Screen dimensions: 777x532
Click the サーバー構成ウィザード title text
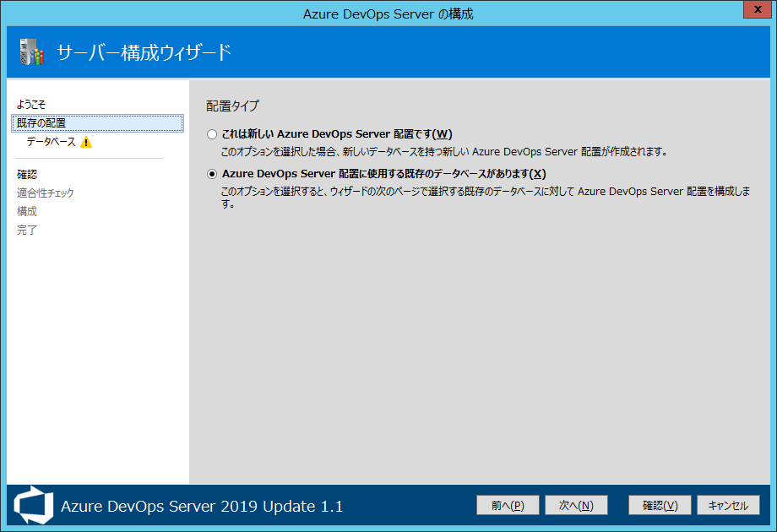pos(144,52)
